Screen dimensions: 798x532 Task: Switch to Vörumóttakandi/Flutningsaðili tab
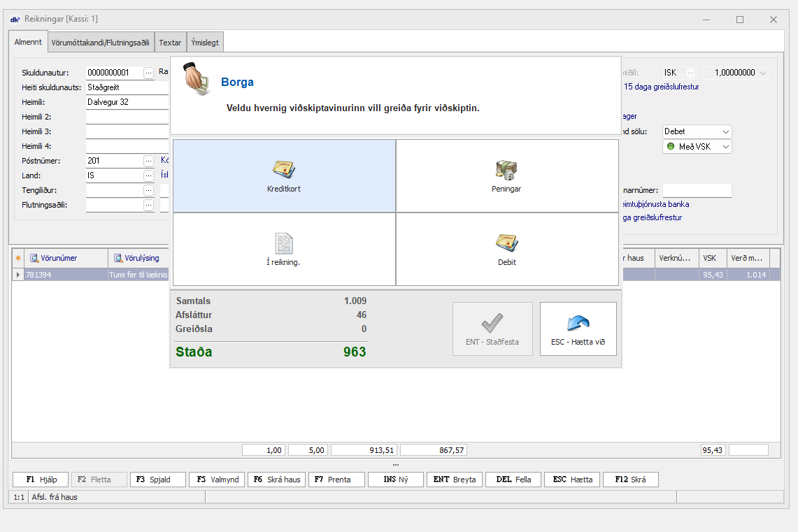coord(101,43)
